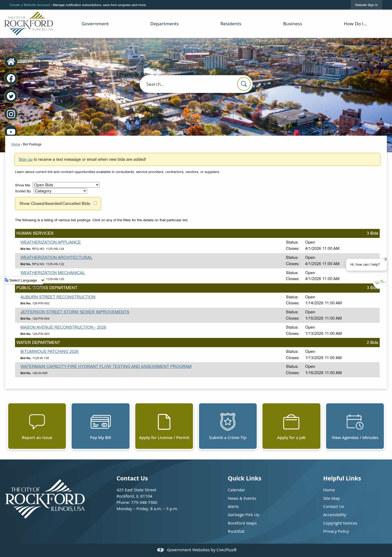Click Apply for License / Permit tile
The width and height of the screenshot is (392, 557).
(x=164, y=426)
